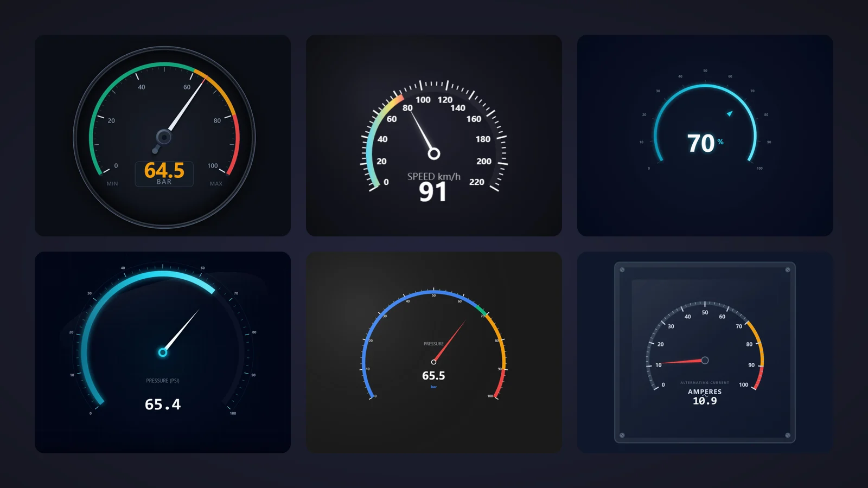
Task: Click the 50 mark atop the ammeter dial
Action: [x=705, y=313]
